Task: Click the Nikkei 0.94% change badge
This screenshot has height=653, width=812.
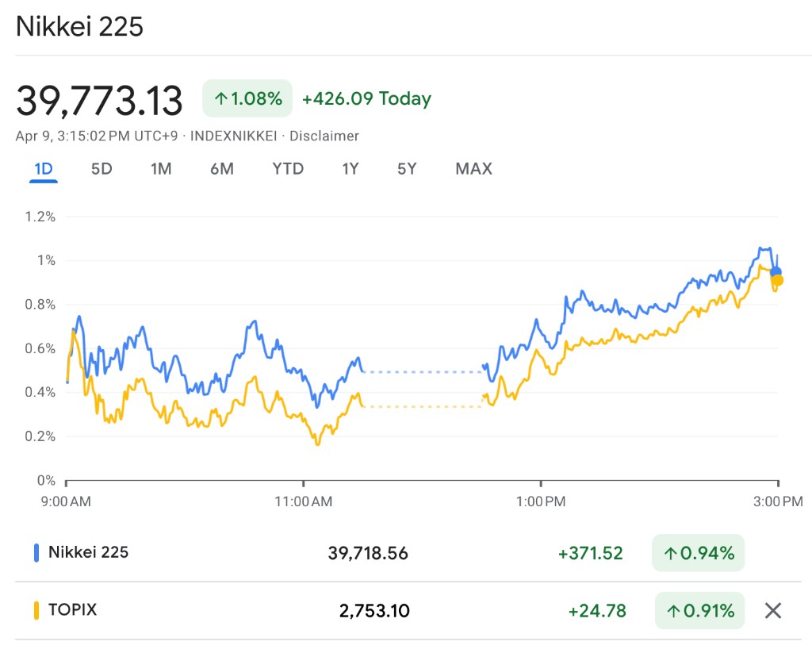Action: 699,553
